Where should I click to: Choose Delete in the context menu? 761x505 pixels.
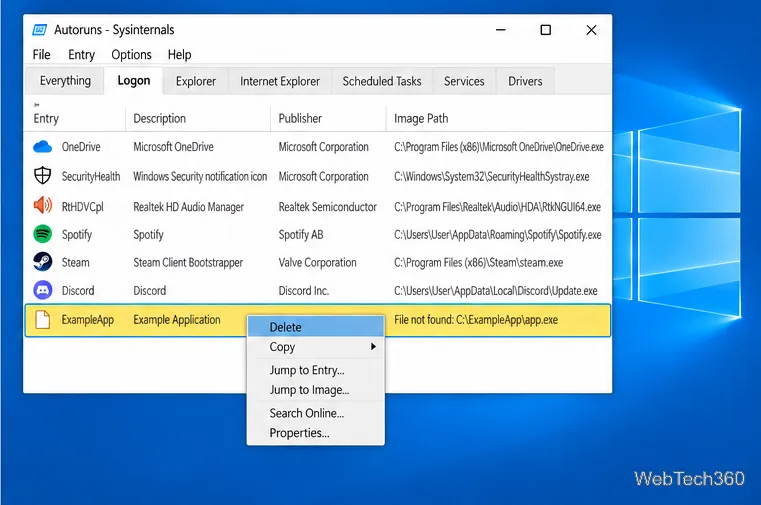(316, 327)
